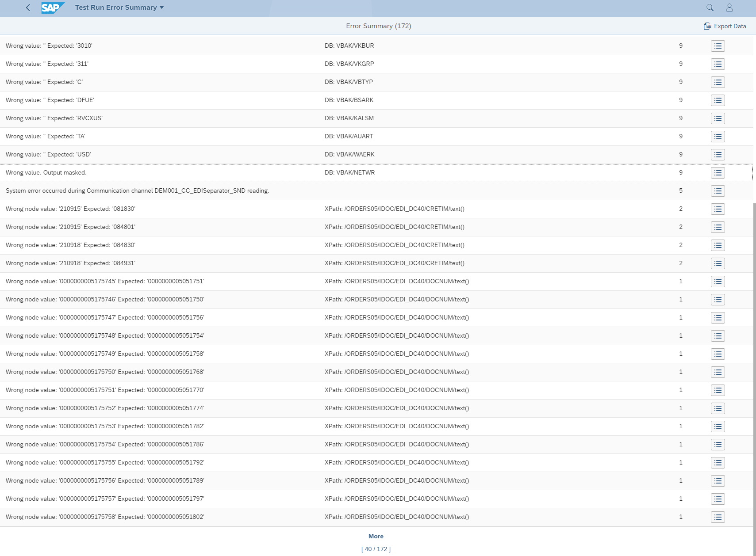Open details for DOCNUM expected '0000000005051802'

point(718,517)
